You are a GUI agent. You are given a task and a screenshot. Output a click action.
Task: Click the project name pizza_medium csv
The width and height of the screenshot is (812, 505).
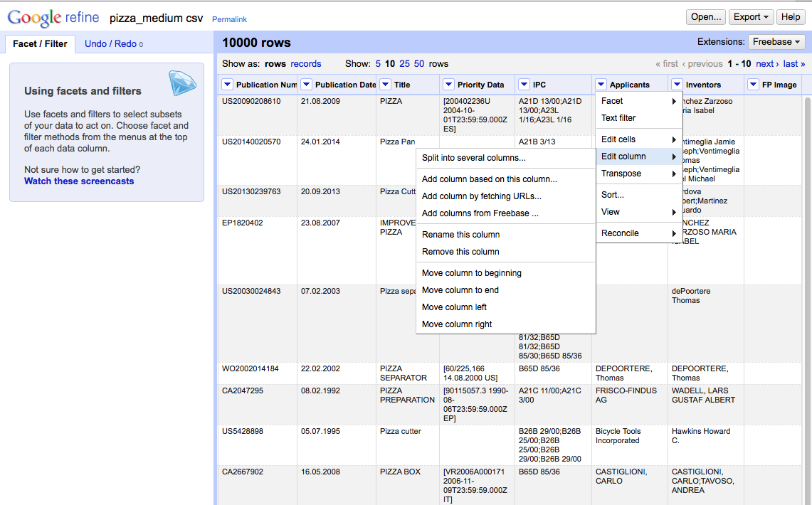coord(156,18)
